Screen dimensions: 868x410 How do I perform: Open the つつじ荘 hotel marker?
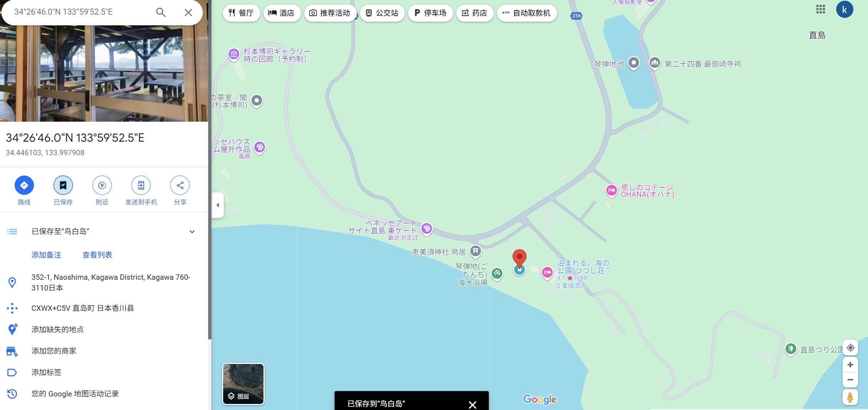pos(547,273)
